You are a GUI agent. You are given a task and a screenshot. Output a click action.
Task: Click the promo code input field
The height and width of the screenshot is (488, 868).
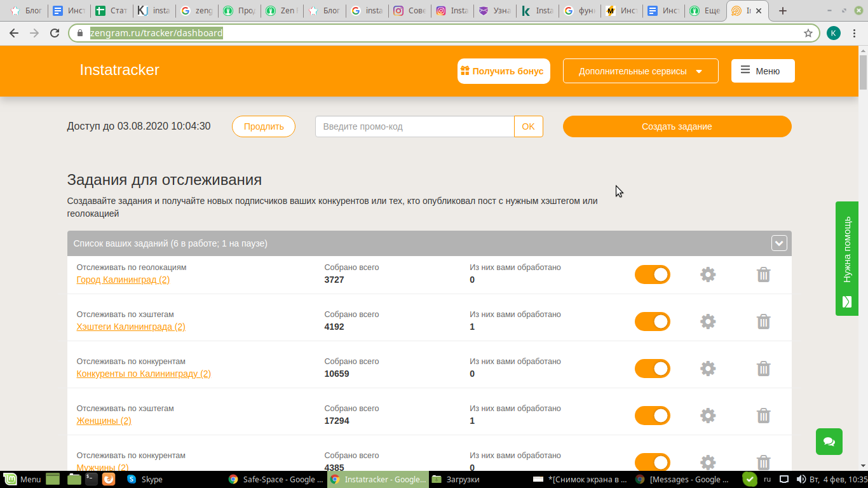click(415, 126)
